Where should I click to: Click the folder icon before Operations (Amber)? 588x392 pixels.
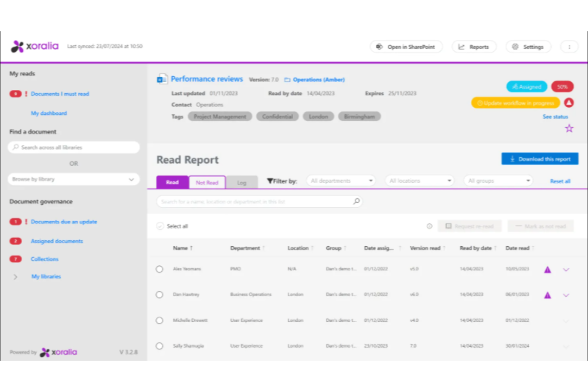coord(287,79)
